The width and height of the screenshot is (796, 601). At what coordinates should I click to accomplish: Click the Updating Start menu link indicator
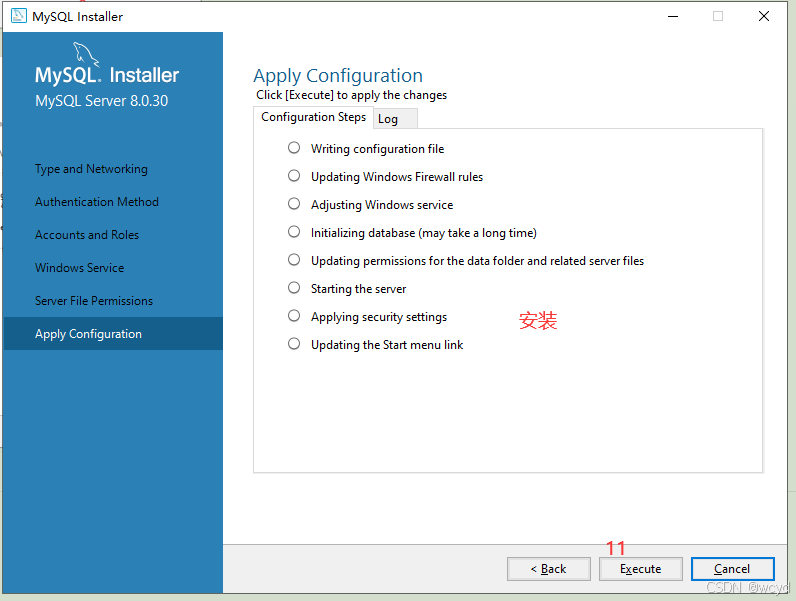point(294,344)
